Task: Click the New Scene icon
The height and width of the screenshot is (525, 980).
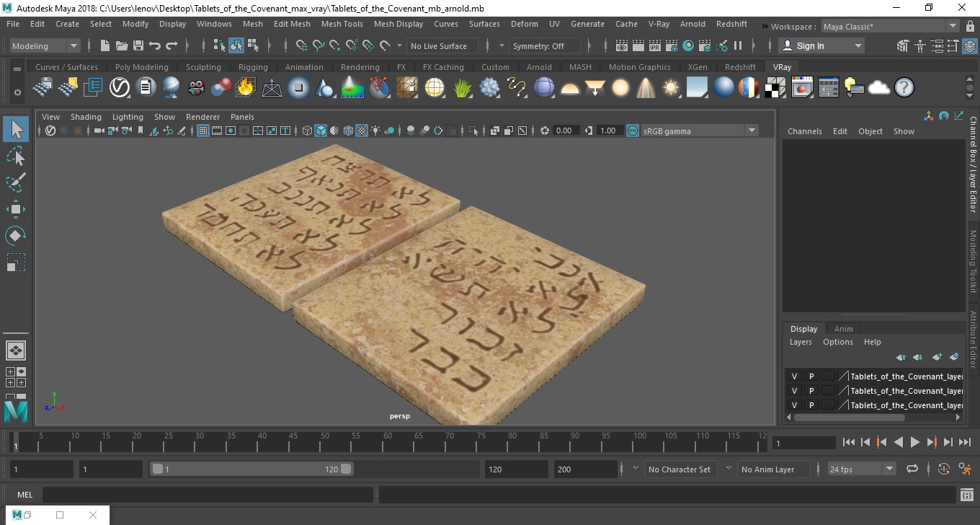Action: (105, 45)
